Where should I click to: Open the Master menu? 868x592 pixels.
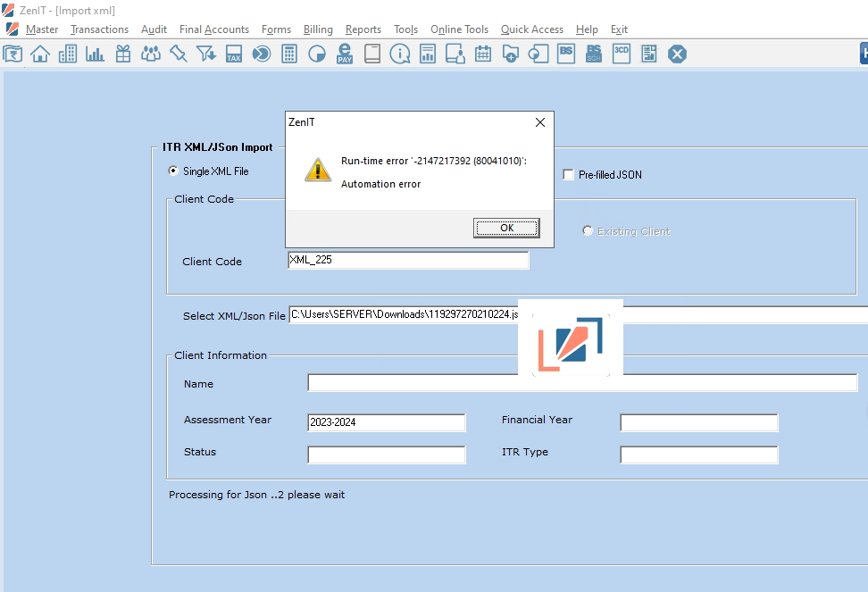tap(41, 29)
